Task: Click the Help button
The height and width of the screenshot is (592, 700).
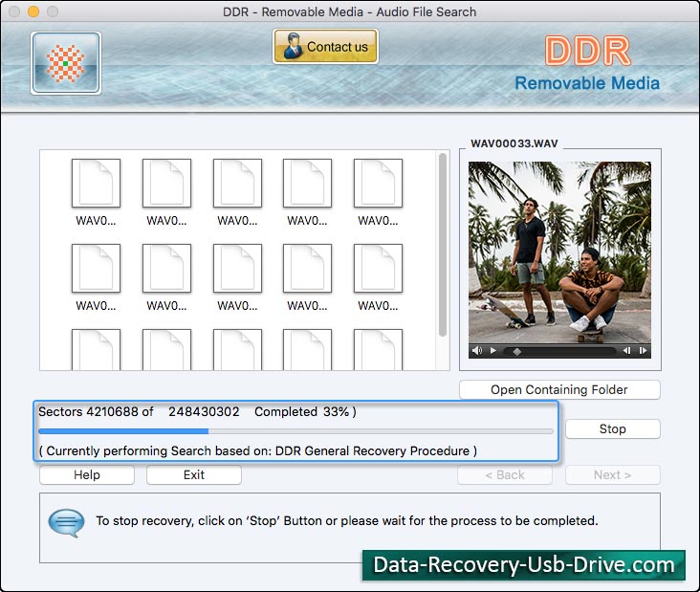Action: point(87,475)
